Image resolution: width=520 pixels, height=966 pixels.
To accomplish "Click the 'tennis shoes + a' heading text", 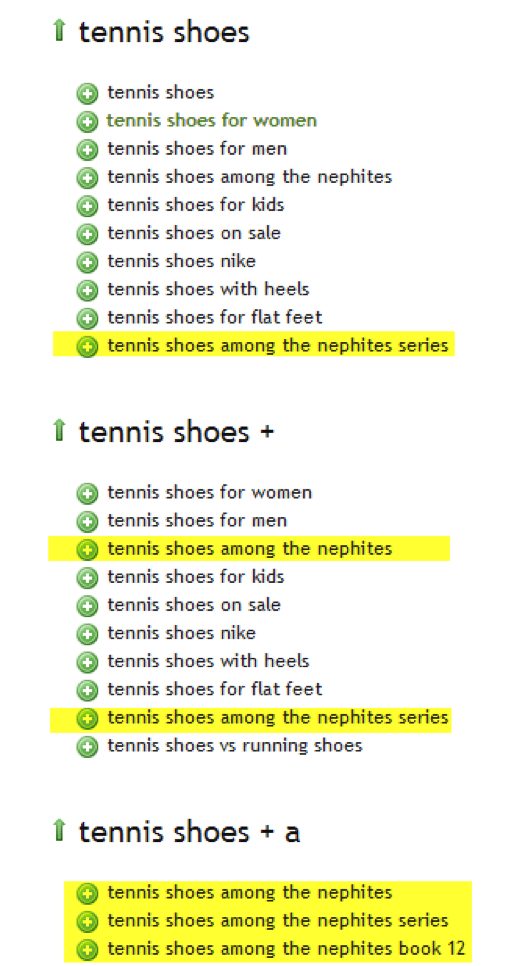I will pyautogui.click(x=190, y=832).
